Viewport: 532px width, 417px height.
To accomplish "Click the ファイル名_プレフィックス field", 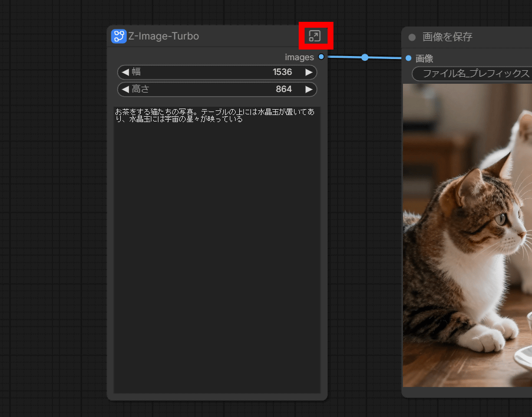I will click(x=471, y=74).
